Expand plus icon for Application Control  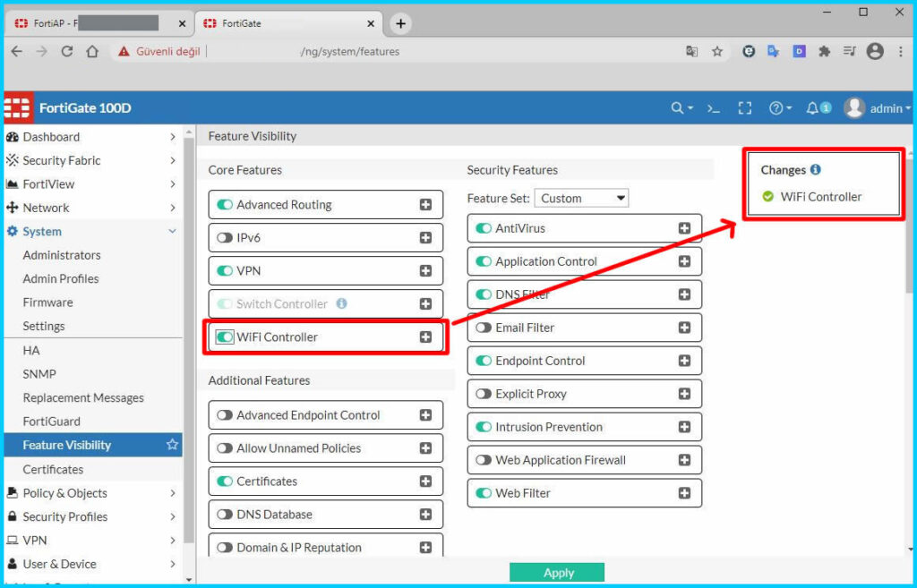click(684, 261)
